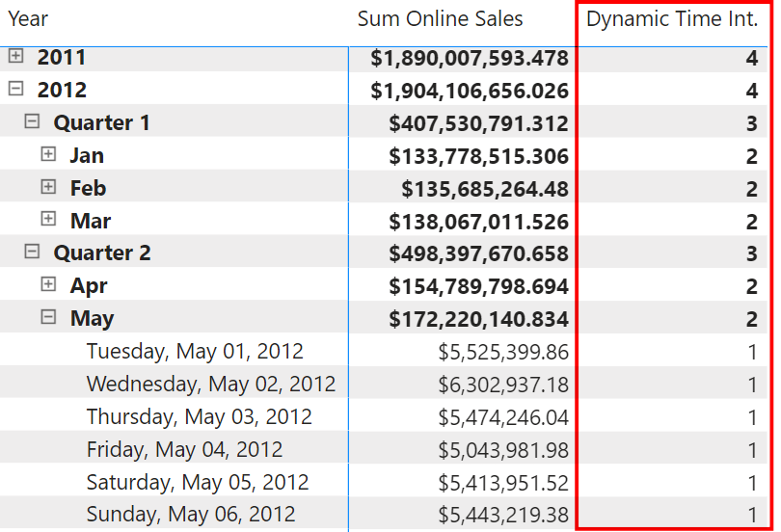Expand the Mar month row
Image resolution: width=781 pixels, height=532 pixels.
click(x=48, y=219)
